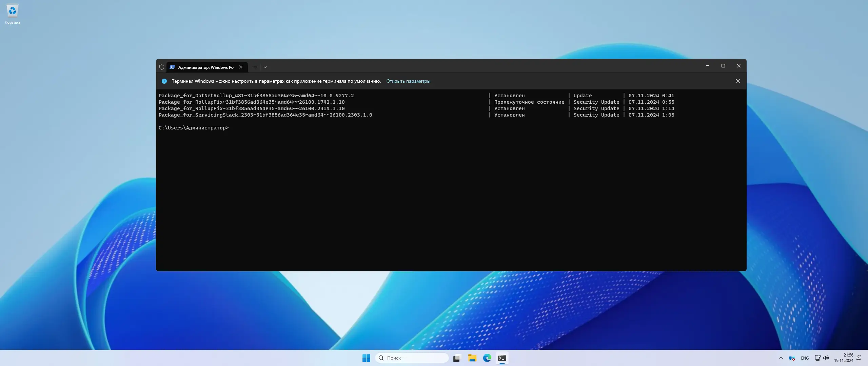Open the Windows Start menu

[366, 358]
